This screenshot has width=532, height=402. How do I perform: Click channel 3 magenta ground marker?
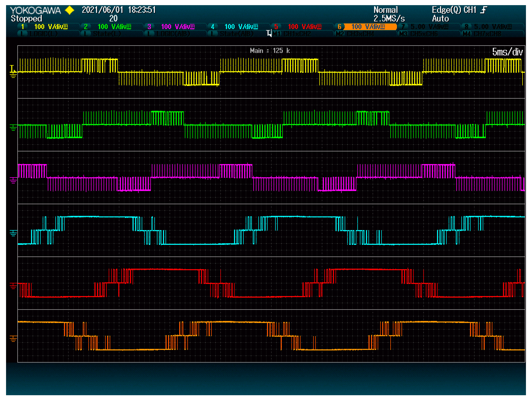(13, 180)
